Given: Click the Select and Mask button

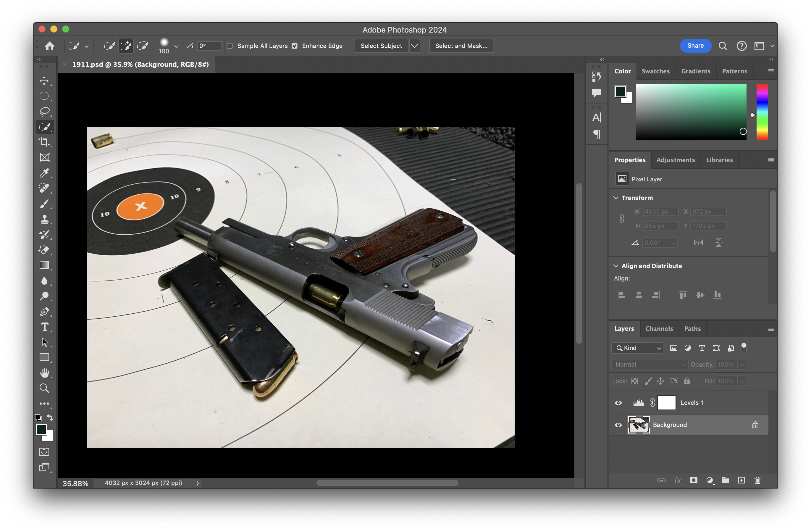Looking at the screenshot, I should 461,46.
